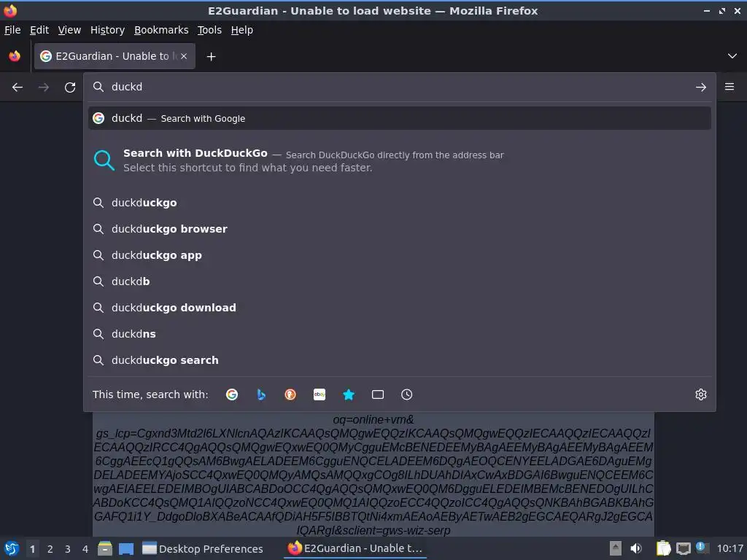747x560 pixels.
Task: Open the Tools menu
Action: (209, 30)
